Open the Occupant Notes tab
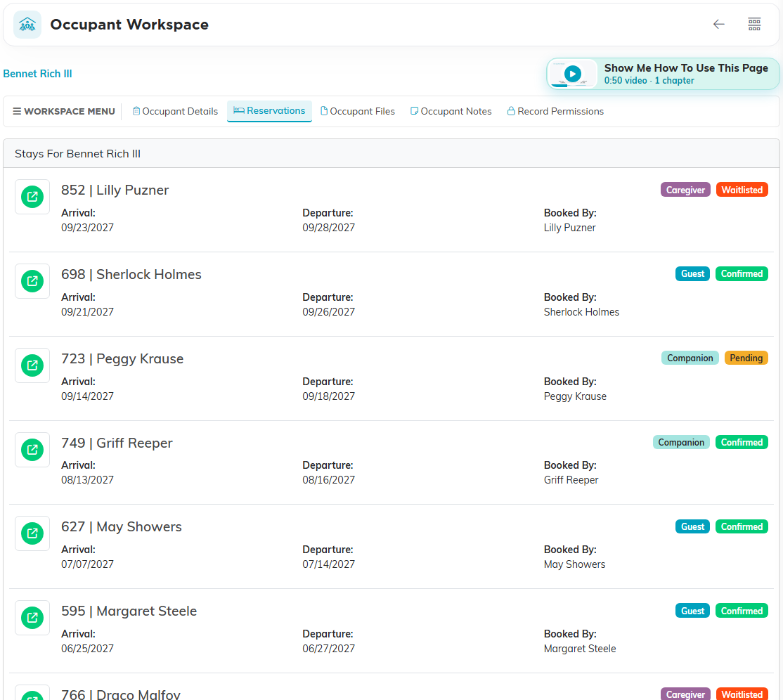 coord(451,111)
